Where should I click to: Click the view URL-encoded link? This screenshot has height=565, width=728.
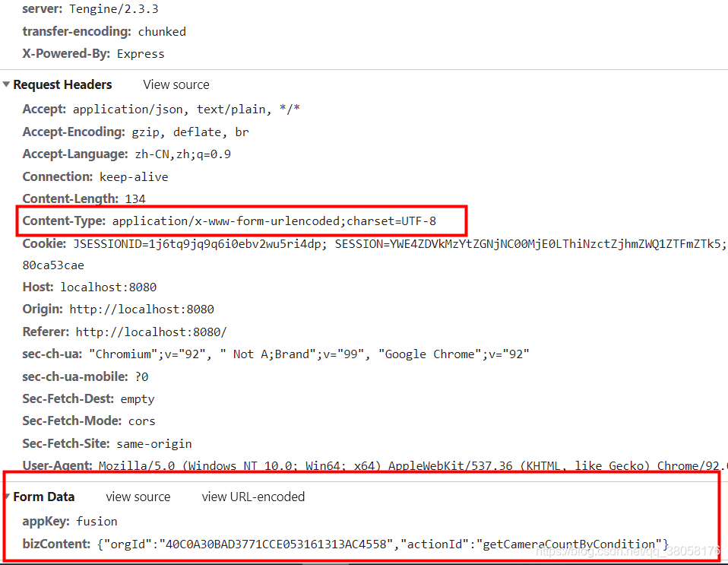(x=253, y=497)
